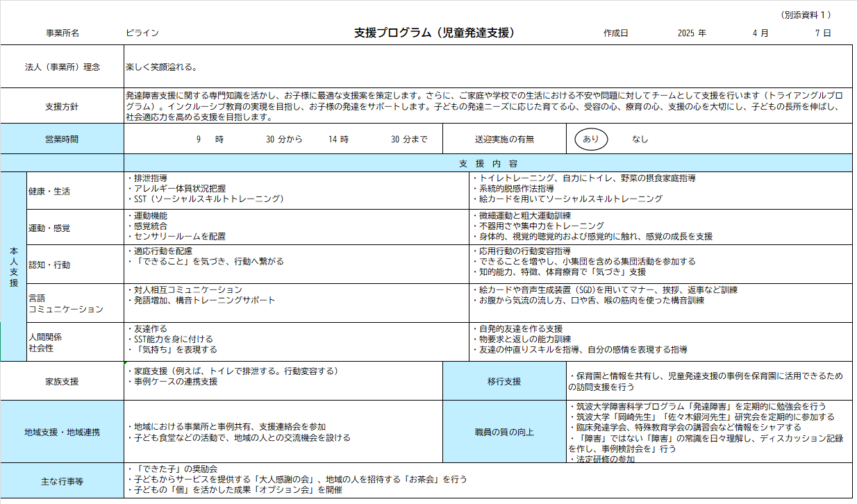Select the 主な行事等 label cell
857x504 pixels.
[62, 481]
